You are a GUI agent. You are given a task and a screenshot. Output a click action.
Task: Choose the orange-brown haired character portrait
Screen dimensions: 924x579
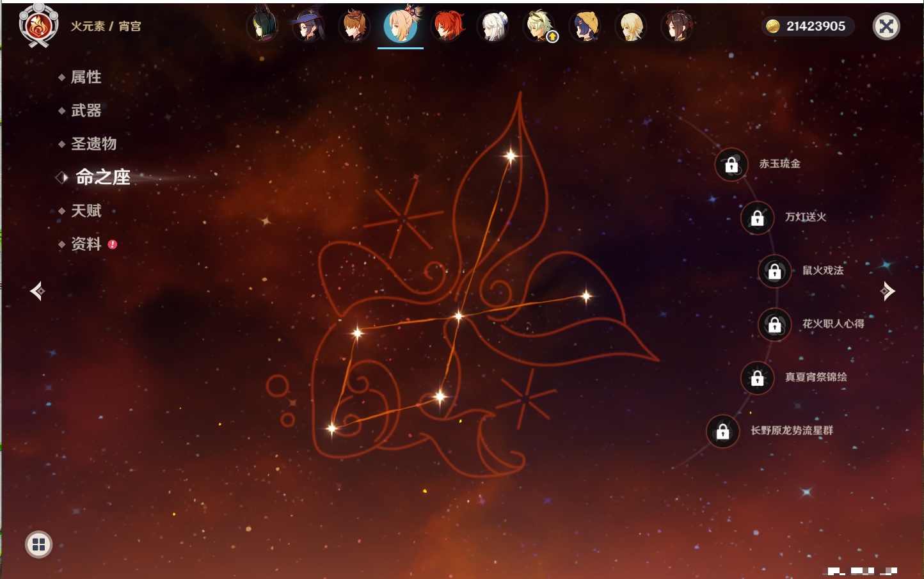(x=354, y=26)
